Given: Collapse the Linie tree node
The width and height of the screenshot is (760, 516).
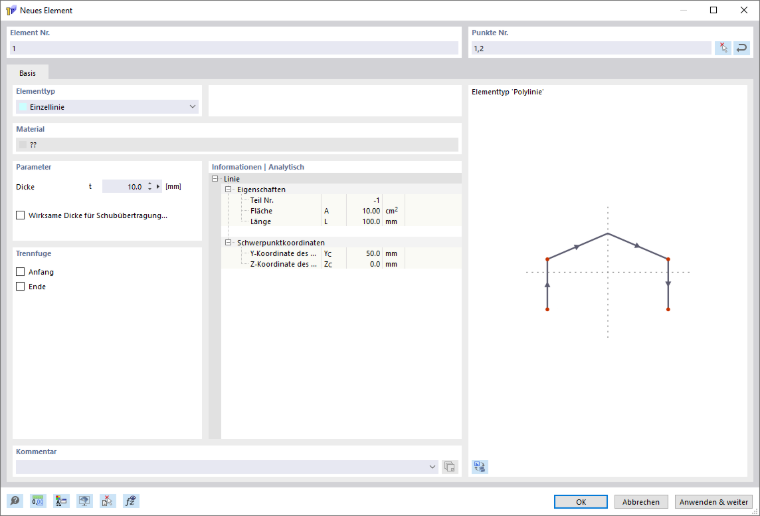Looking at the screenshot, I should point(215,179).
